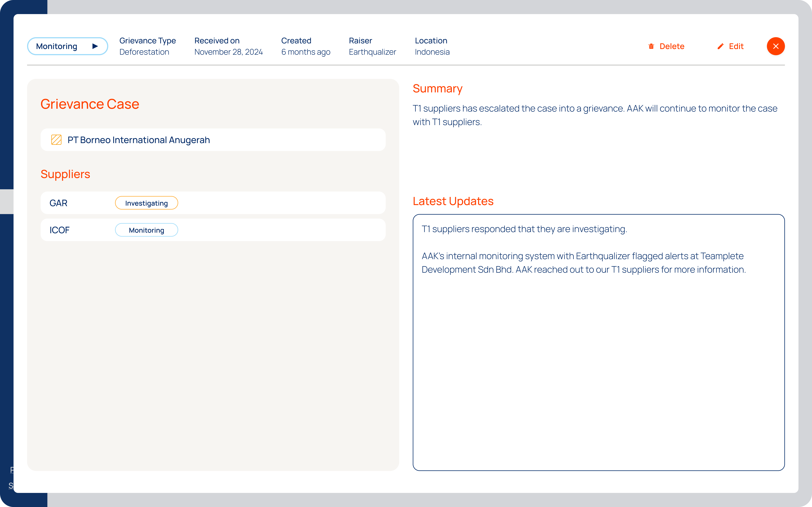Select PT Borneo International Anugerah case entry
Viewport: 812px width, 507px height.
139,140
